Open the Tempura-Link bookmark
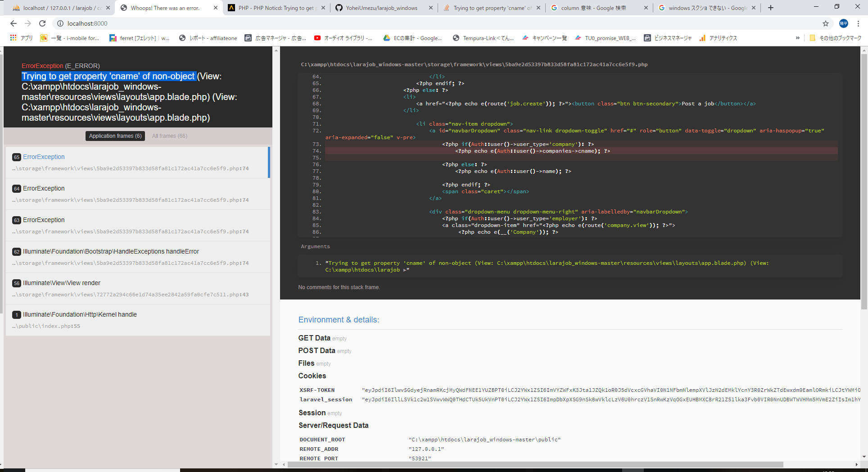This screenshot has width=868, height=472. click(x=483, y=38)
